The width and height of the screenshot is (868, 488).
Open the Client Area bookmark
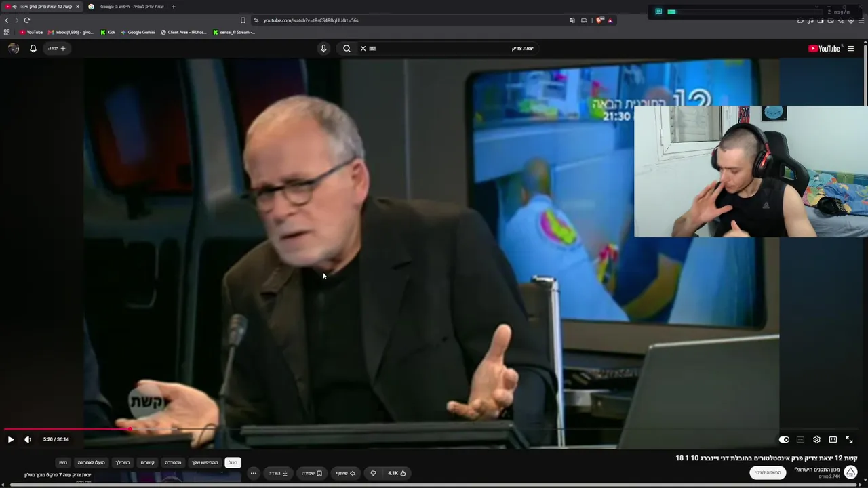coord(184,32)
